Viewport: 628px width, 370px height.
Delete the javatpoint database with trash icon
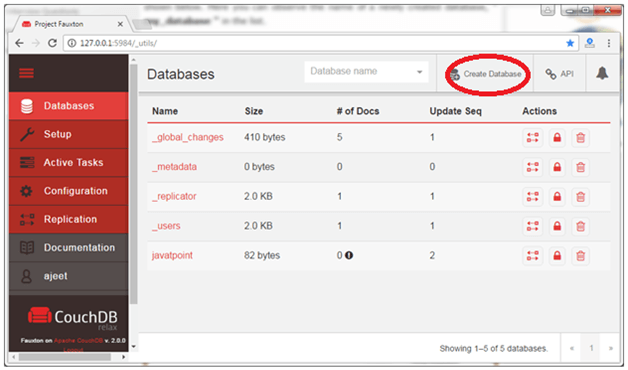(x=580, y=255)
